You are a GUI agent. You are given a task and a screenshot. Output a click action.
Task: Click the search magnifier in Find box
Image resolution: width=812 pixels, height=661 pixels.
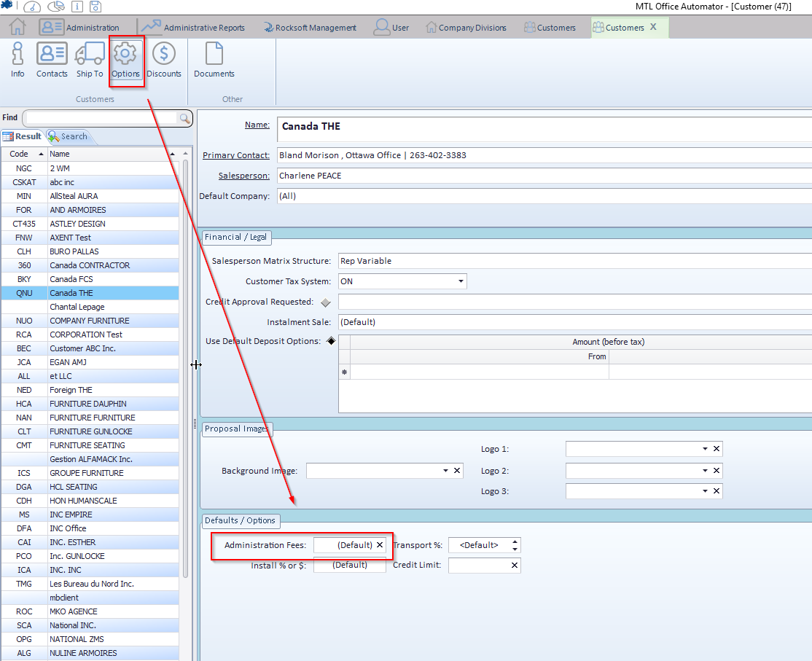[x=184, y=118]
